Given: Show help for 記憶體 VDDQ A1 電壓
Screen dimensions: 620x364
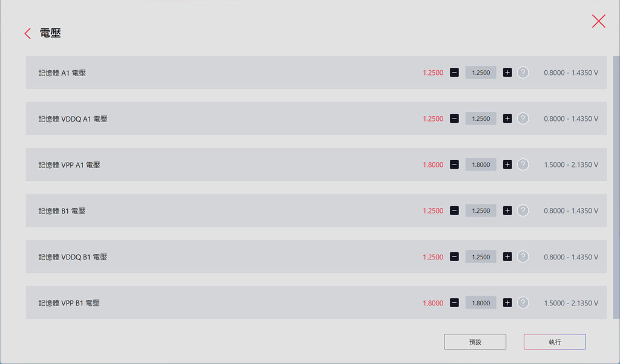Looking at the screenshot, I should tap(523, 119).
